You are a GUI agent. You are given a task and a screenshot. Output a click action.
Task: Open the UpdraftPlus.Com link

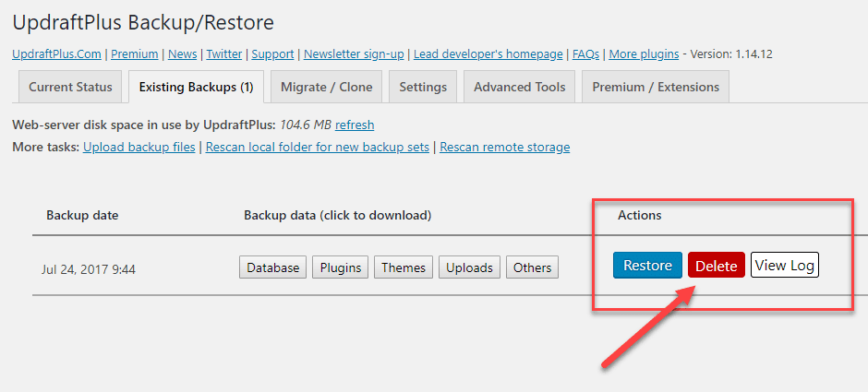tap(56, 54)
